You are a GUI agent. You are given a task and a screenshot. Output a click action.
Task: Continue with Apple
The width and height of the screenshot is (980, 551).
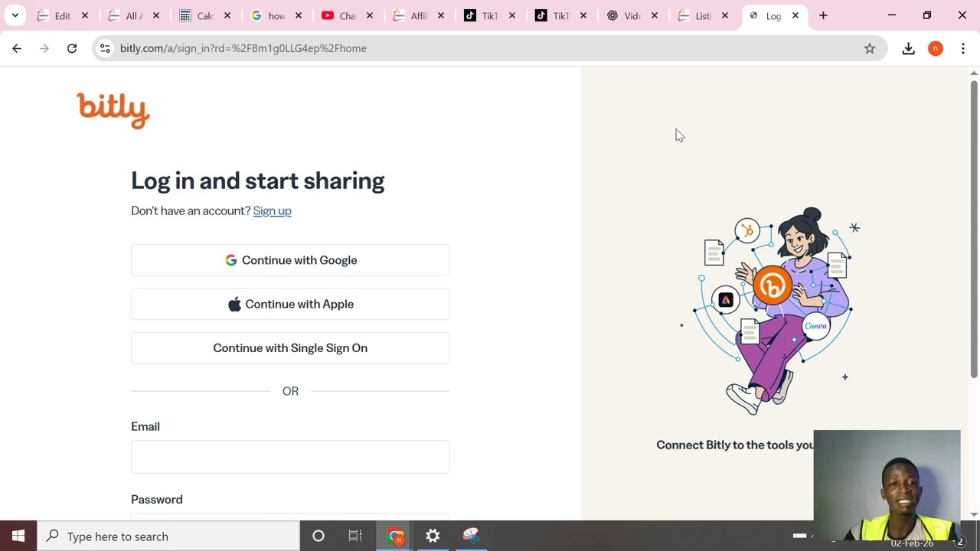[x=290, y=304]
